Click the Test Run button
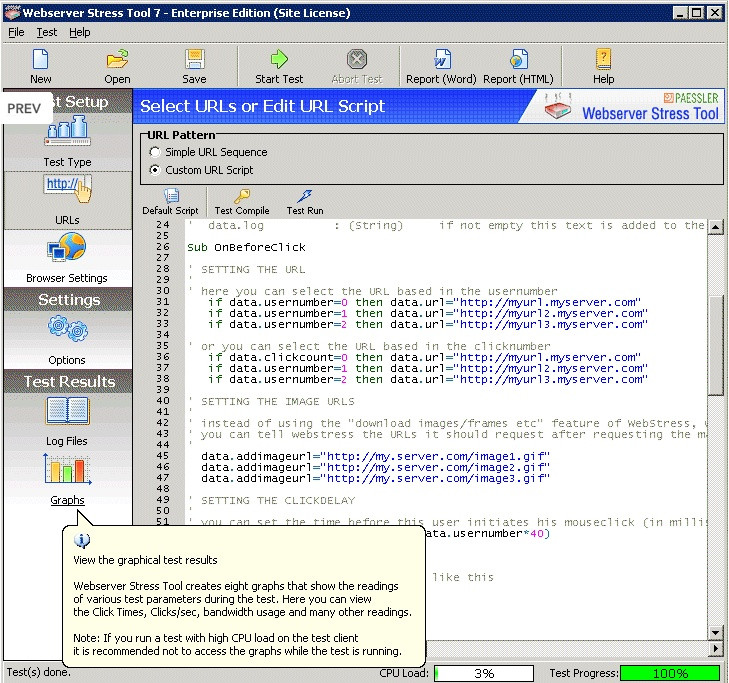This screenshot has width=729, height=683. pyautogui.click(x=305, y=202)
